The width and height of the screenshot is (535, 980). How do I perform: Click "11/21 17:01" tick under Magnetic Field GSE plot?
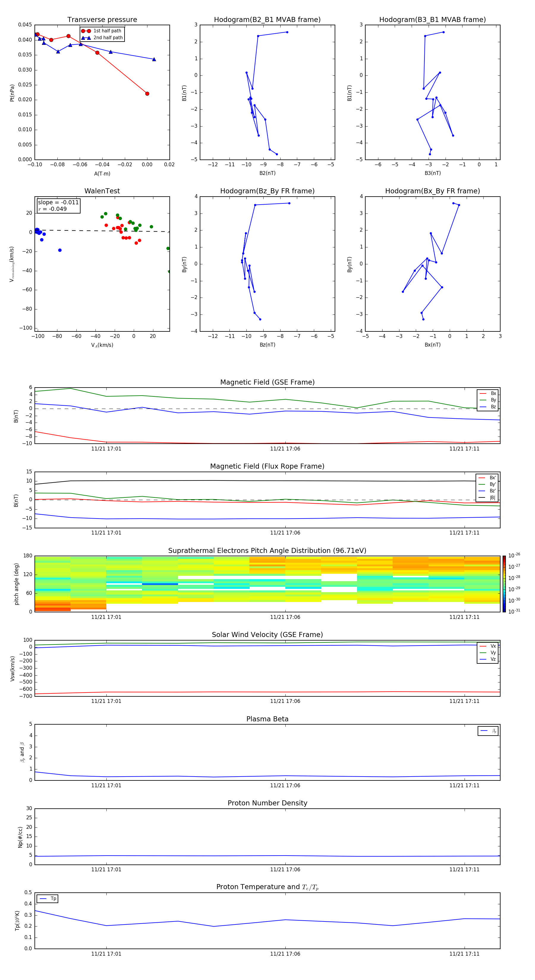coord(106,448)
